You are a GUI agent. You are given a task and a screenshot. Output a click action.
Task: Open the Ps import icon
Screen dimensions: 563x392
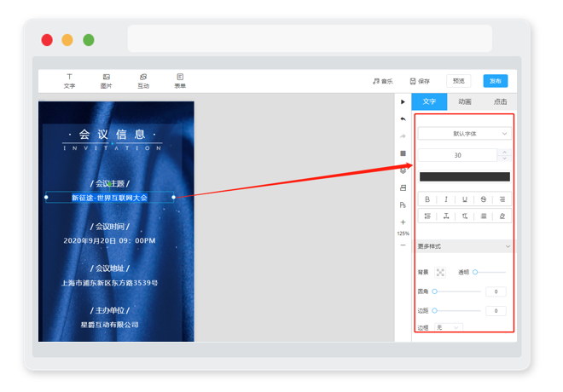click(403, 205)
